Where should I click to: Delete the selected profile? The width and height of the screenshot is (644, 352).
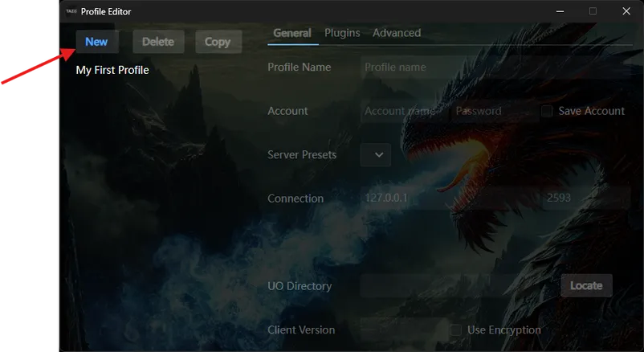[158, 42]
